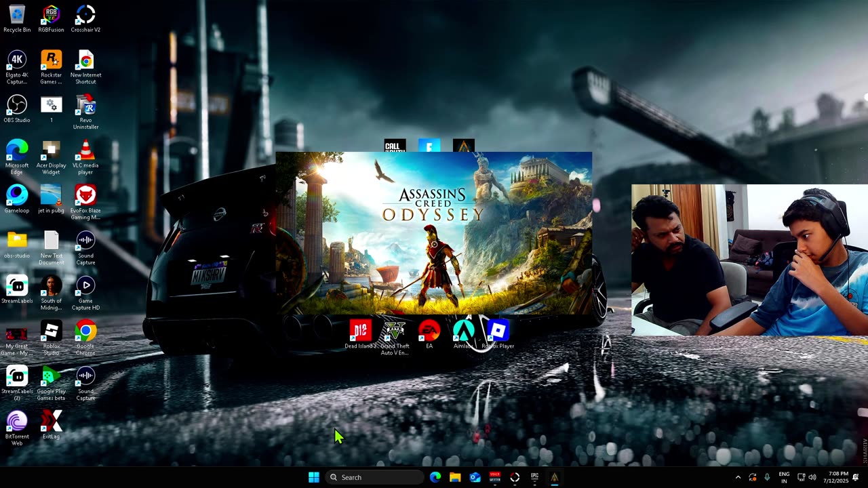Select the Microsoft Edge desktop icon
The height and width of the screenshot is (488, 868).
click(17, 158)
